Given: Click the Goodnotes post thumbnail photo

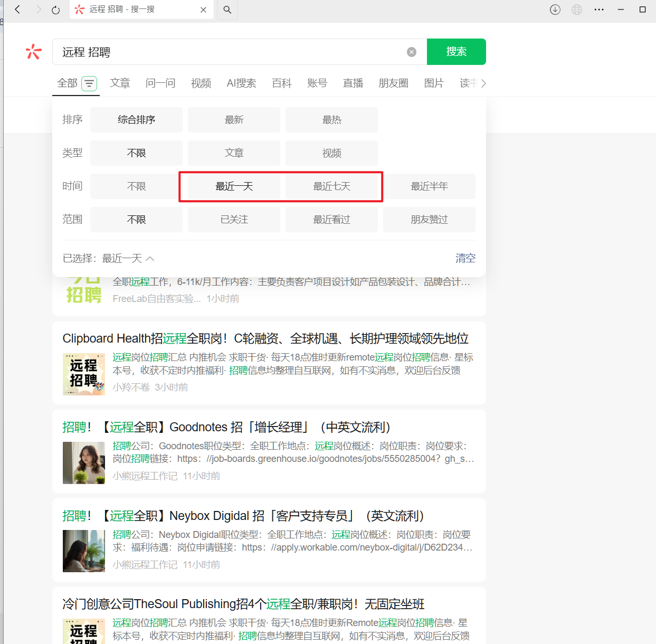Looking at the screenshot, I should (x=83, y=463).
